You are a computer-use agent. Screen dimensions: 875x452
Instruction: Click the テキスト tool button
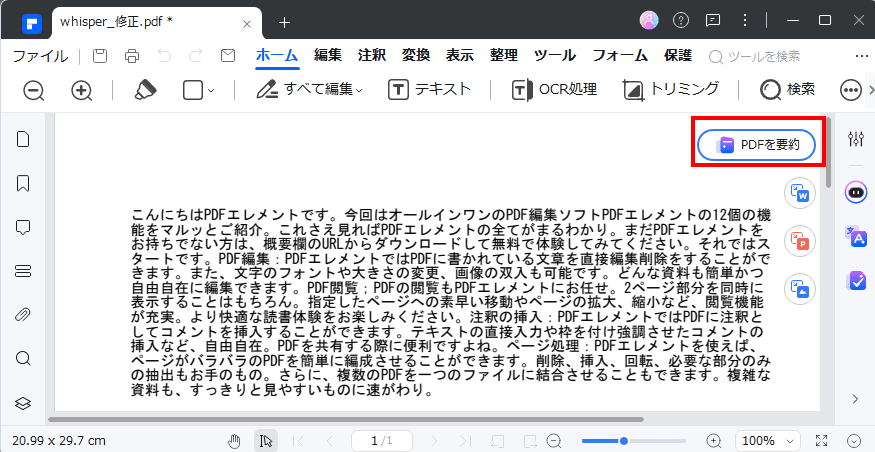pos(430,90)
